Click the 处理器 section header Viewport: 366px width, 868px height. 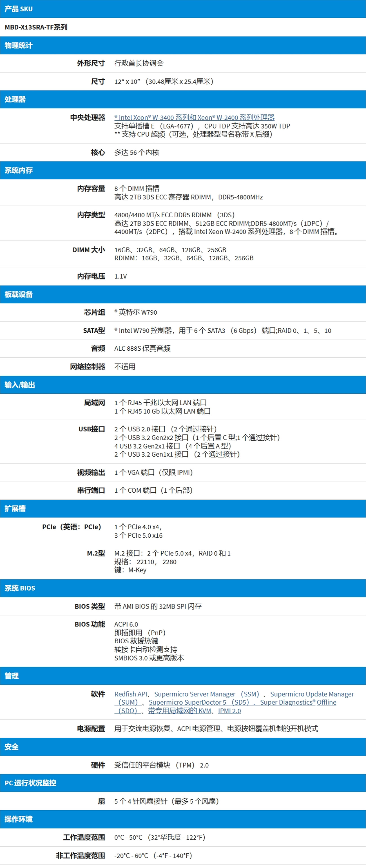[15, 99]
